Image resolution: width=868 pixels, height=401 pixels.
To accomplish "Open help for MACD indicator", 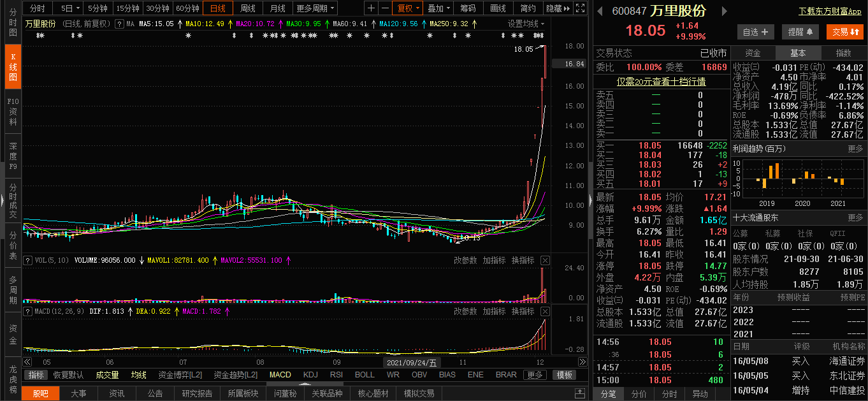I will pyautogui.click(x=27, y=311).
